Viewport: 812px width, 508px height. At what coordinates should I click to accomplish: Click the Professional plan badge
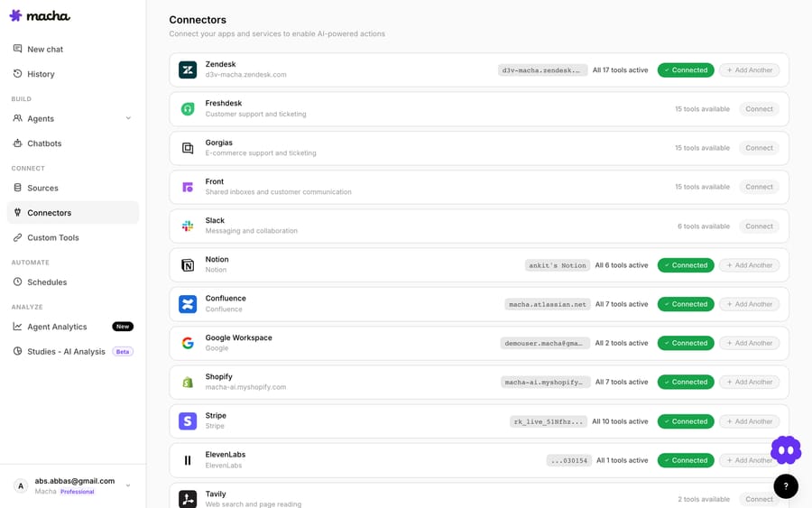pyautogui.click(x=78, y=492)
